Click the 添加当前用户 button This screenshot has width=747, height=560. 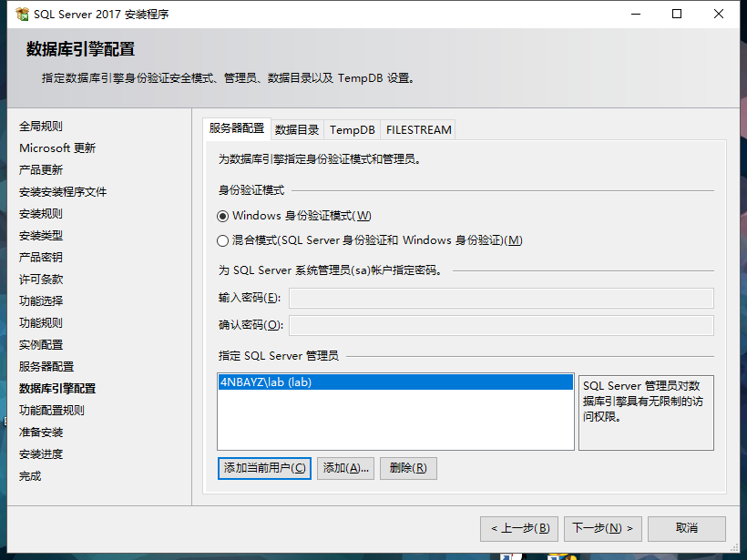pos(263,468)
